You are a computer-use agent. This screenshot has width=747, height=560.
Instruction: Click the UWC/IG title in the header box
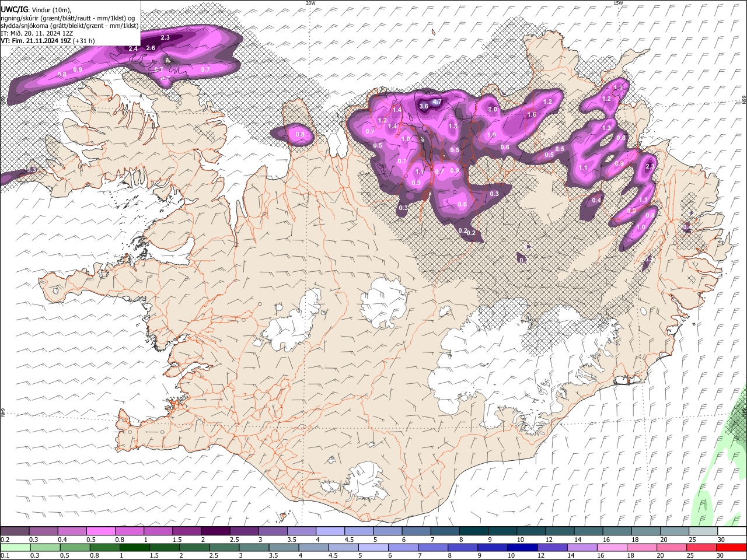coord(14,10)
